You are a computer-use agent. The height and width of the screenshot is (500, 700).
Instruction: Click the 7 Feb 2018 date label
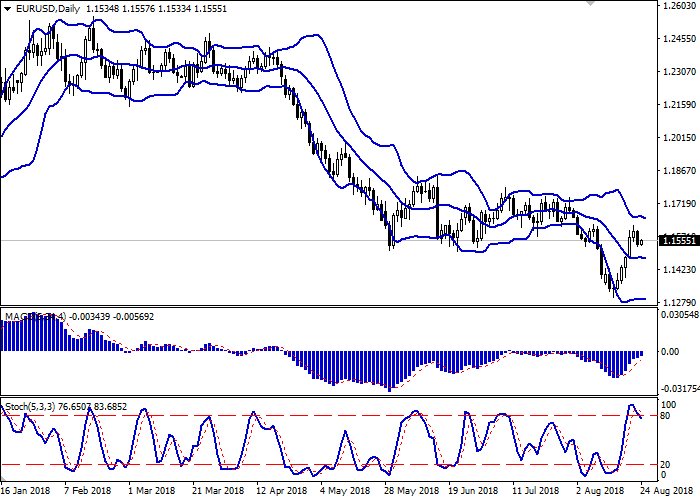tap(90, 491)
